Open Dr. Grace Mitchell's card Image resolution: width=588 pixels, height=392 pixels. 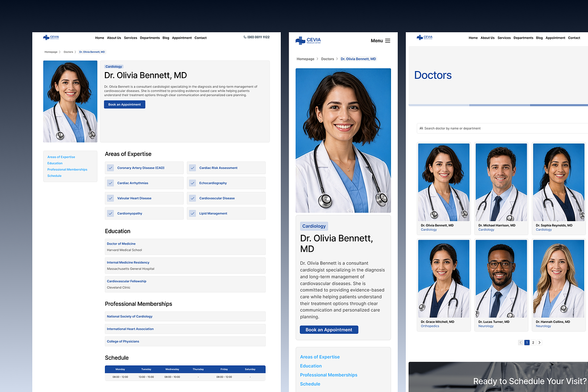[444, 285]
